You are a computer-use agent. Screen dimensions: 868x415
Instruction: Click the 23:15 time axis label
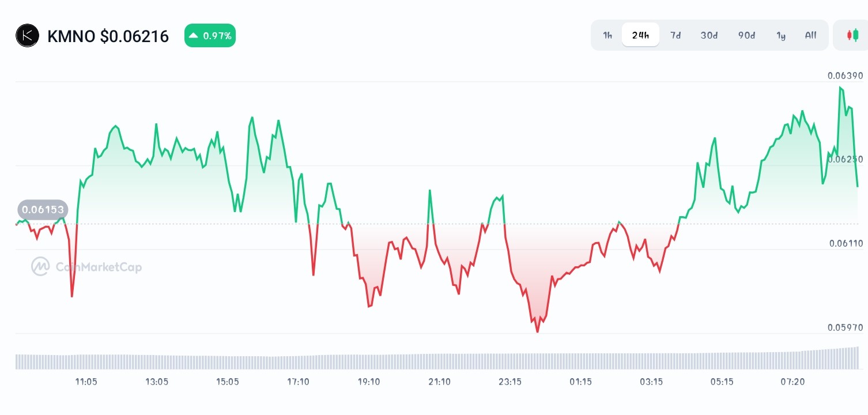[510, 382]
